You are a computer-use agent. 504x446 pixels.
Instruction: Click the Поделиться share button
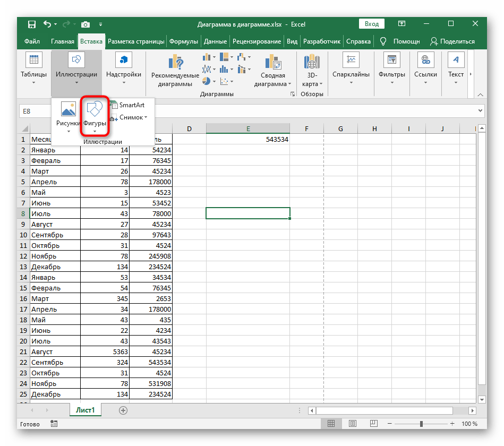click(x=452, y=41)
